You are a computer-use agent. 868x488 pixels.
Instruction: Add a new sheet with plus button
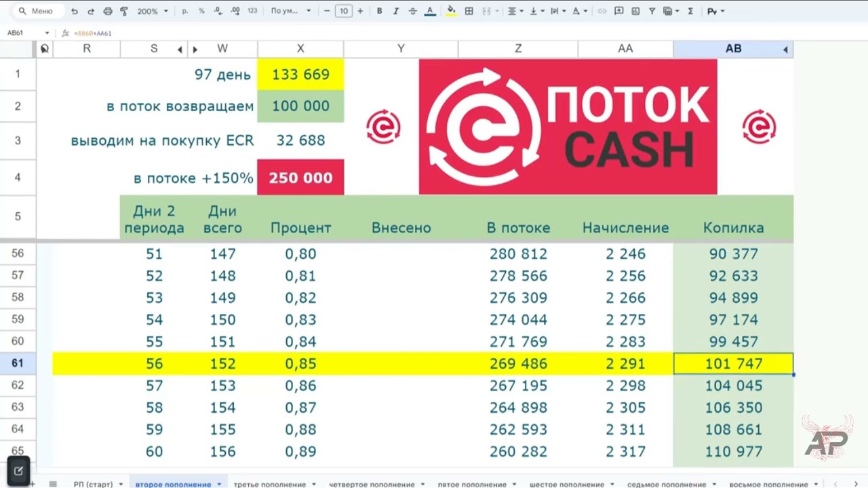click(32, 483)
